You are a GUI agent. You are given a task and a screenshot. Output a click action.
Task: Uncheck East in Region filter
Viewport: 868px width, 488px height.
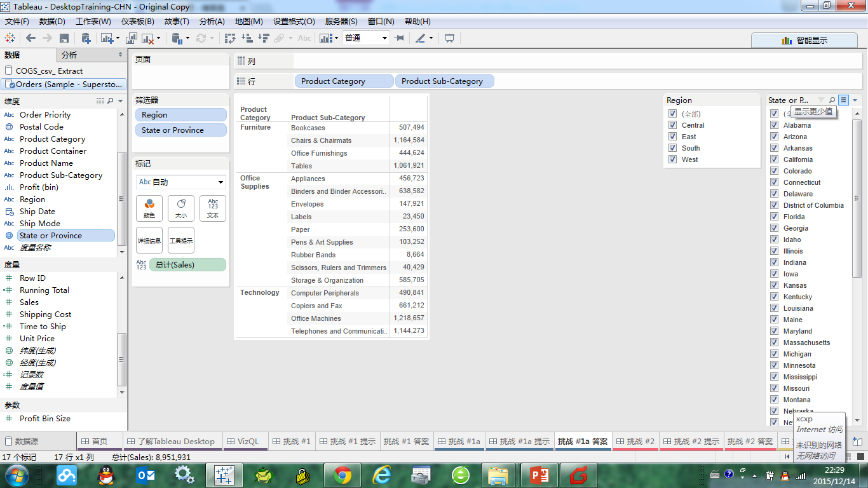click(x=672, y=137)
